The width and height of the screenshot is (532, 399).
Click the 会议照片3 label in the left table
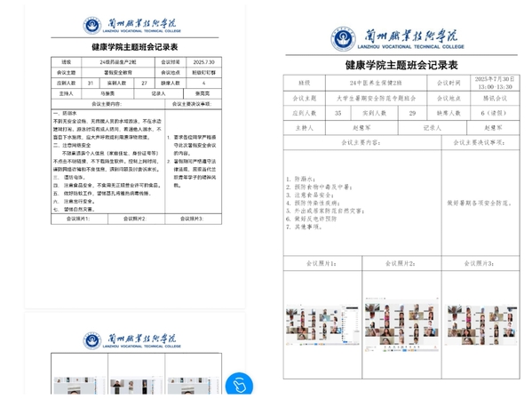pyautogui.click(x=192, y=219)
